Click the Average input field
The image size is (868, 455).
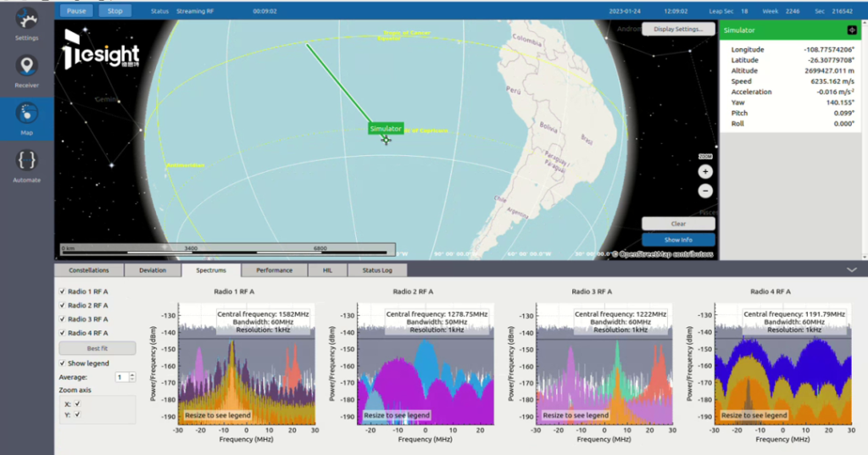tap(122, 377)
